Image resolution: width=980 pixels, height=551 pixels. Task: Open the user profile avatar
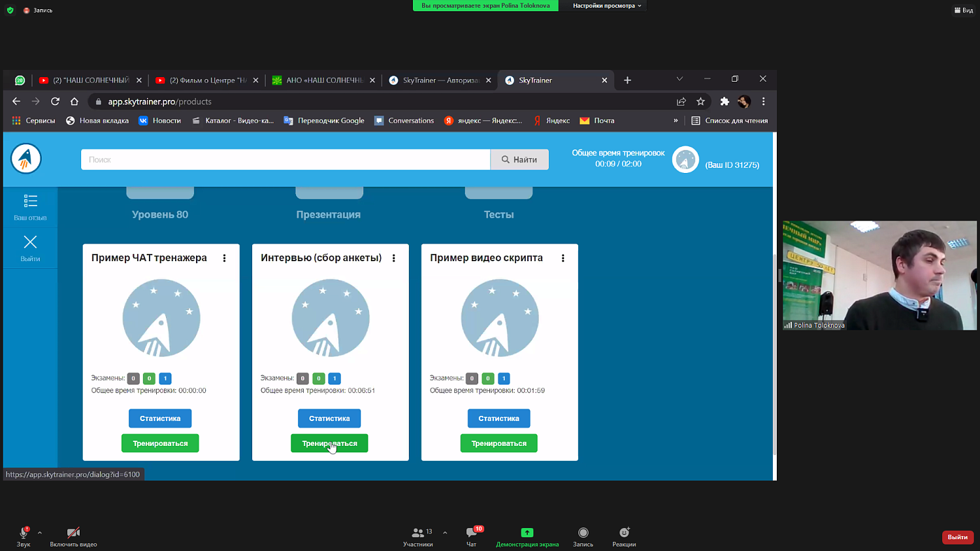coord(685,159)
